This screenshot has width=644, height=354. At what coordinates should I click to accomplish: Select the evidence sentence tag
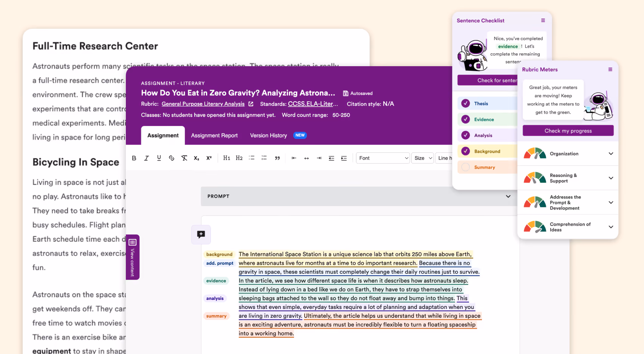point(216,281)
